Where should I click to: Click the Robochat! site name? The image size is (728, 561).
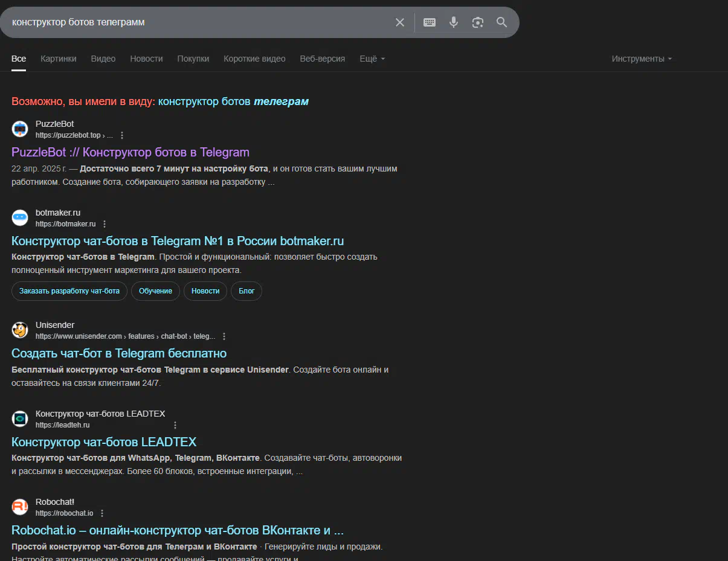(x=55, y=502)
